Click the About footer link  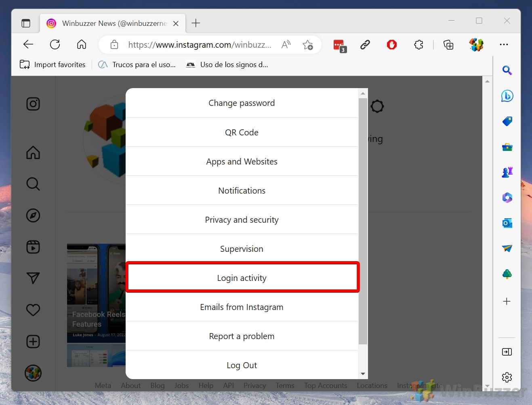click(x=131, y=386)
